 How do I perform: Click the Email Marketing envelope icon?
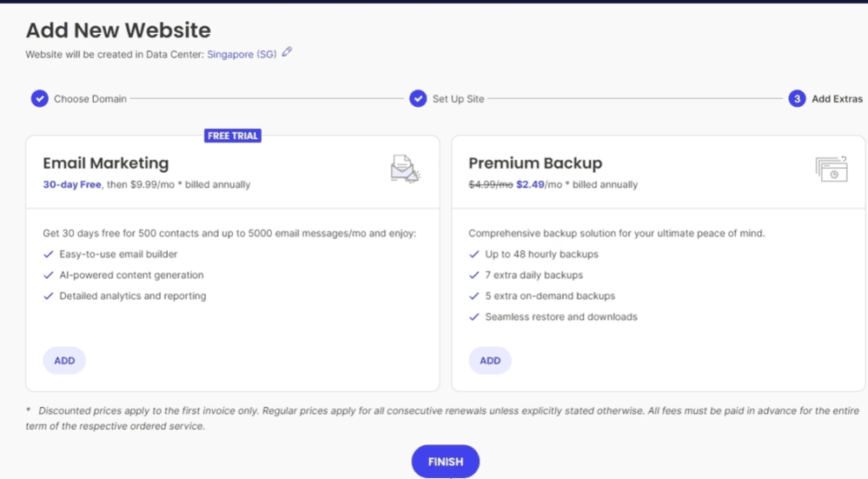pos(405,169)
